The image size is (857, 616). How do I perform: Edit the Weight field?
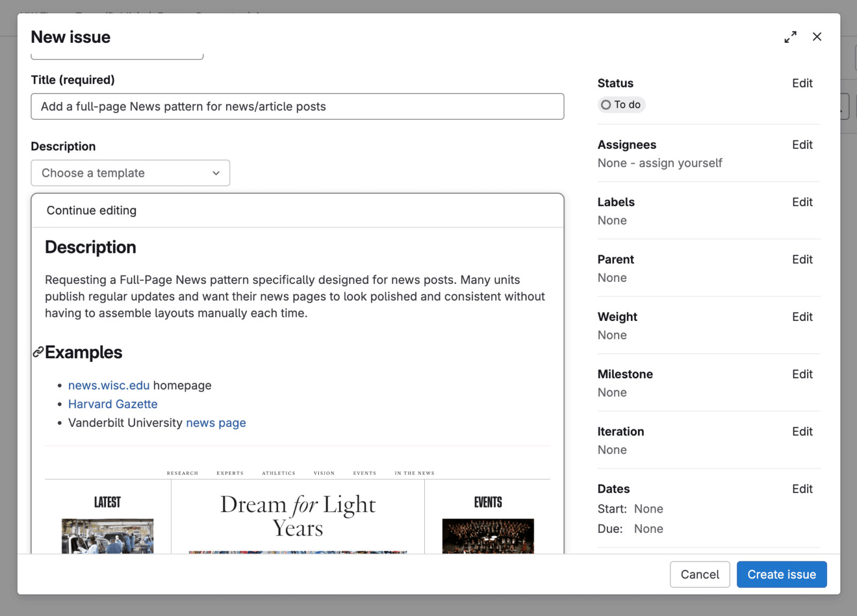pyautogui.click(x=802, y=317)
